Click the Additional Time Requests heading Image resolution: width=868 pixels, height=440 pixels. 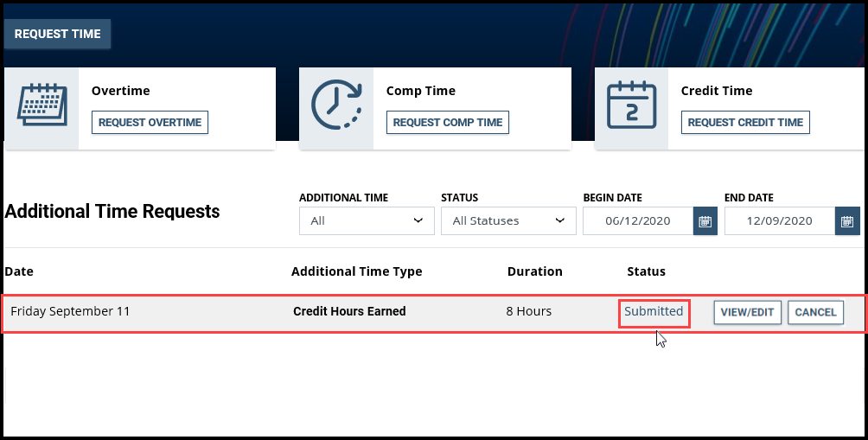[x=112, y=212]
